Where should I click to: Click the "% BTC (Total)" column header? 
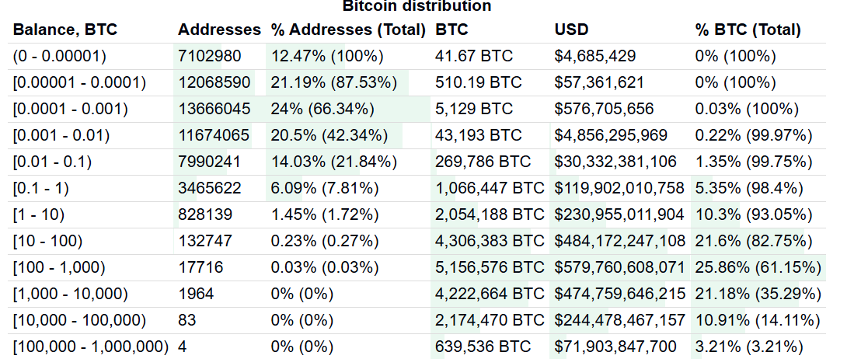point(748,30)
